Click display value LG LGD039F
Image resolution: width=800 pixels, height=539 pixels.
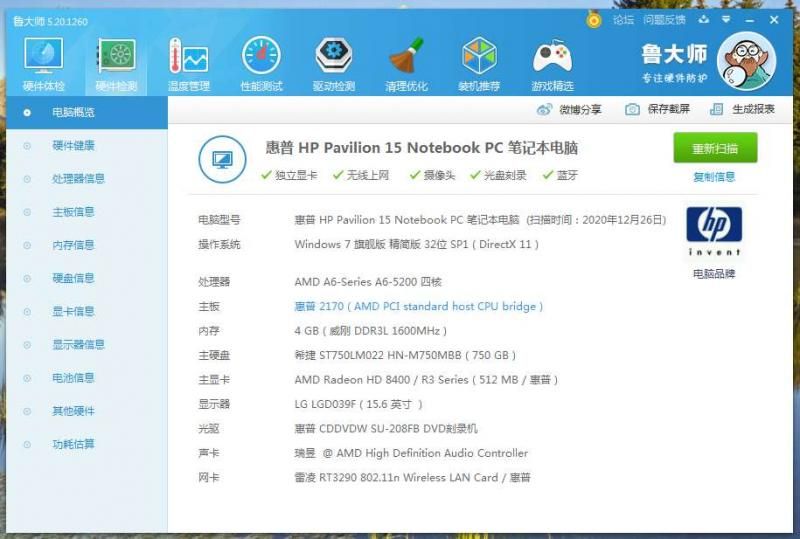click(x=358, y=404)
